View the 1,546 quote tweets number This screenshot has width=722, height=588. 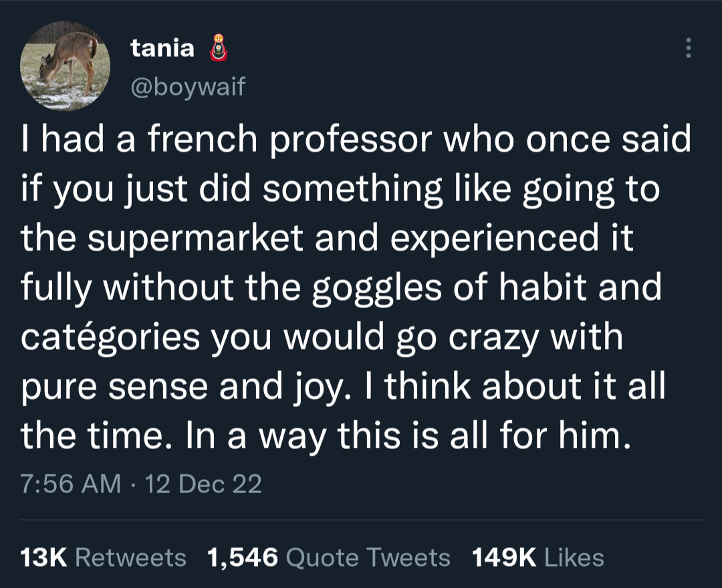click(243, 557)
